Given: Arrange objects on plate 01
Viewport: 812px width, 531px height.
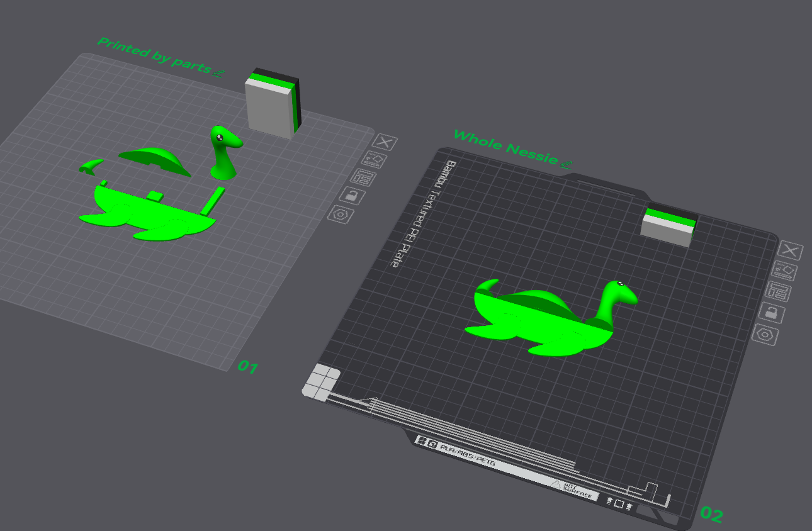Looking at the screenshot, I should pos(363,177).
